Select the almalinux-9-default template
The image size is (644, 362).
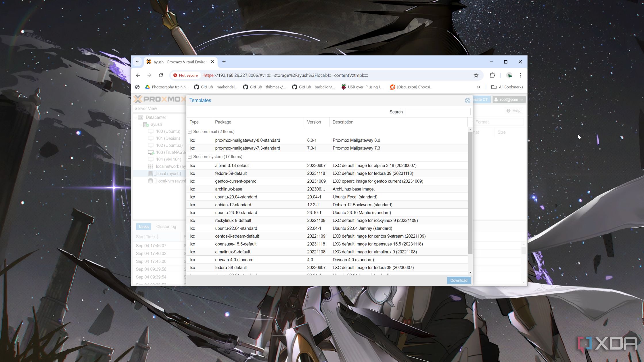tap(327, 252)
